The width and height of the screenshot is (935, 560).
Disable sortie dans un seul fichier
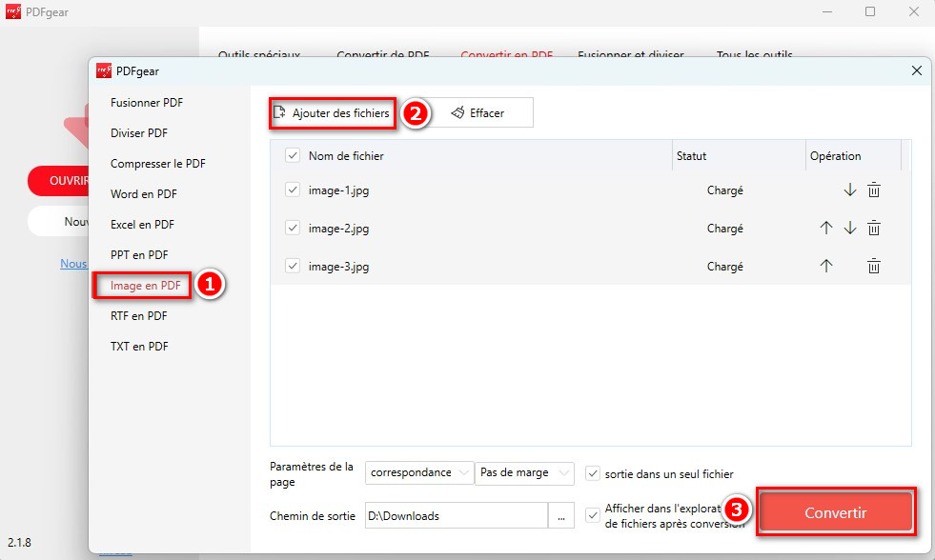(x=592, y=473)
